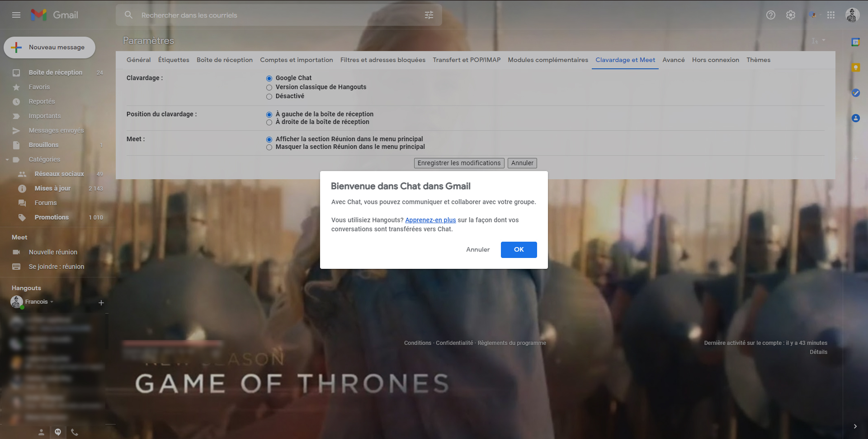Click the Nouvelle réunion camera icon

pyautogui.click(x=16, y=252)
